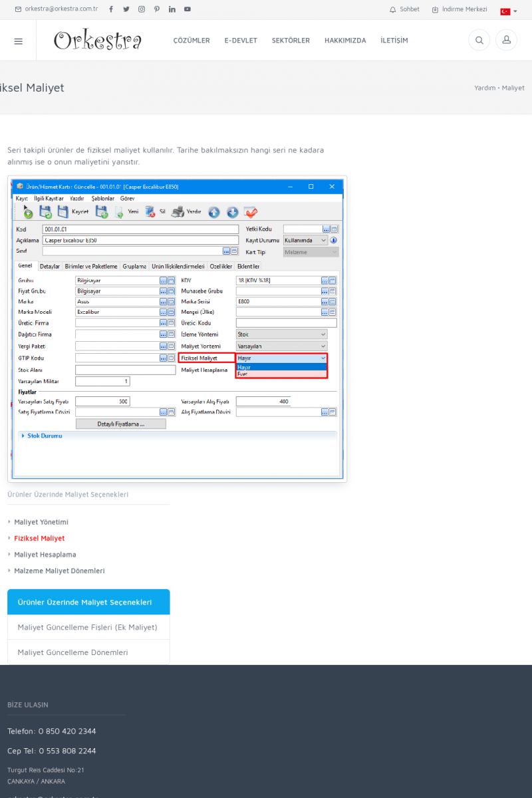Viewport: 532px width, 798px height.
Task: Click the search magnifier icon
Action: (479, 41)
